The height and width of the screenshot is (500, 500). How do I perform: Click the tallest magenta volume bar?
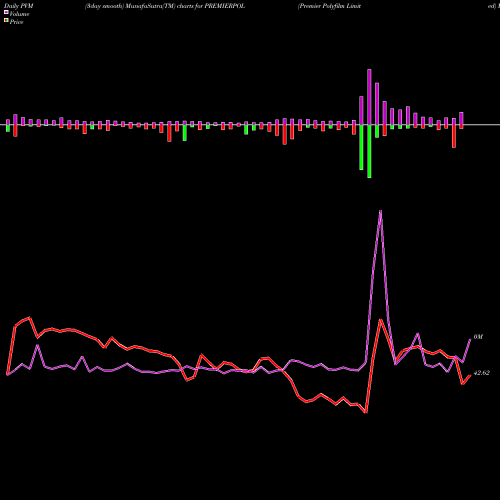(x=369, y=97)
